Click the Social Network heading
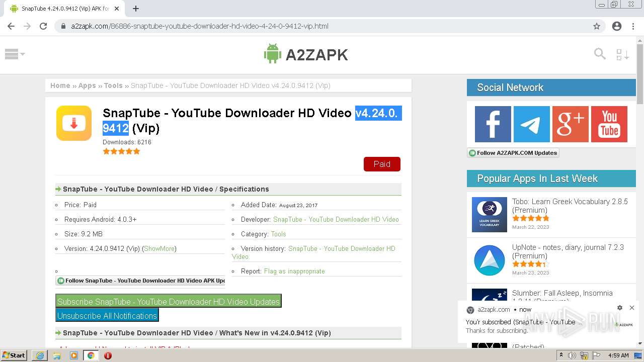The image size is (644, 362). pyautogui.click(x=510, y=87)
